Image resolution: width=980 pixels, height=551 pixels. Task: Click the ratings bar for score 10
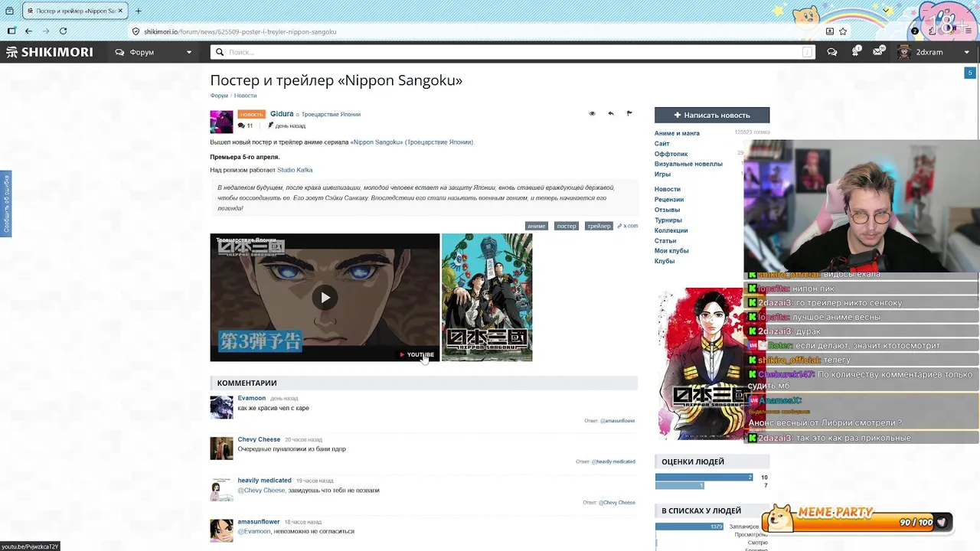704,477
